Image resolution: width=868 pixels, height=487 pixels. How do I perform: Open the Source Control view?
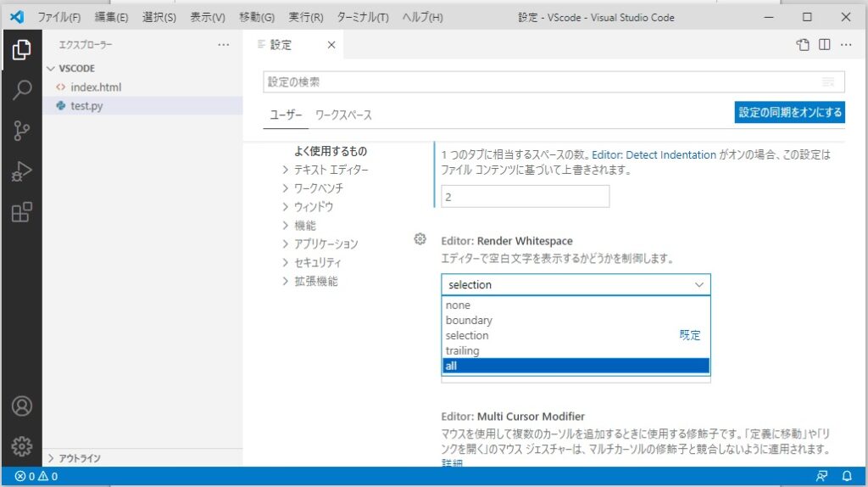click(21, 131)
